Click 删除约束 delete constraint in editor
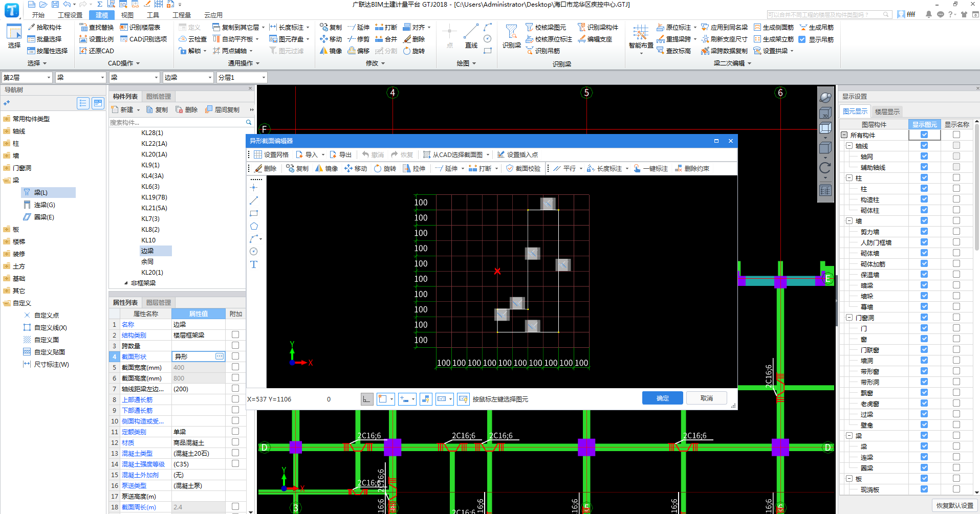The width and height of the screenshot is (980, 514). click(692, 168)
